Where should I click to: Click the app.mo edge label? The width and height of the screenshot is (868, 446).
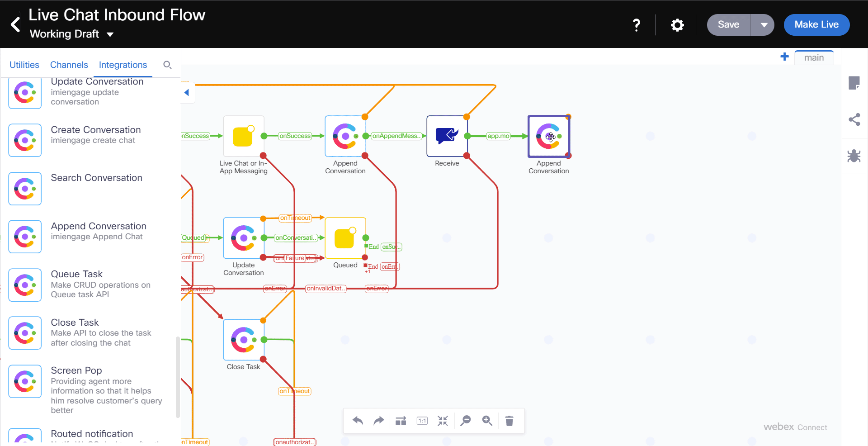[x=498, y=136]
